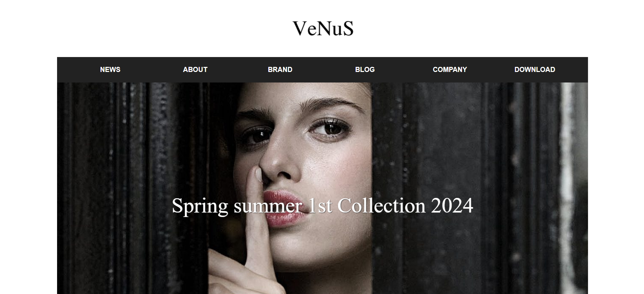Click the year 2024 in the hero title
Screen dimensions: 644x294
452,205
